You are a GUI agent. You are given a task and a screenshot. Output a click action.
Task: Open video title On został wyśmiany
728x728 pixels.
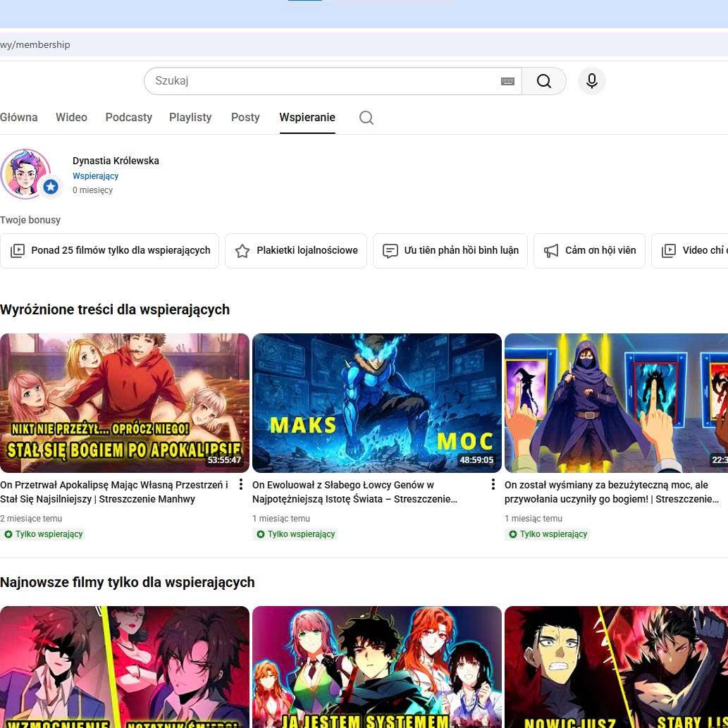[612, 492]
